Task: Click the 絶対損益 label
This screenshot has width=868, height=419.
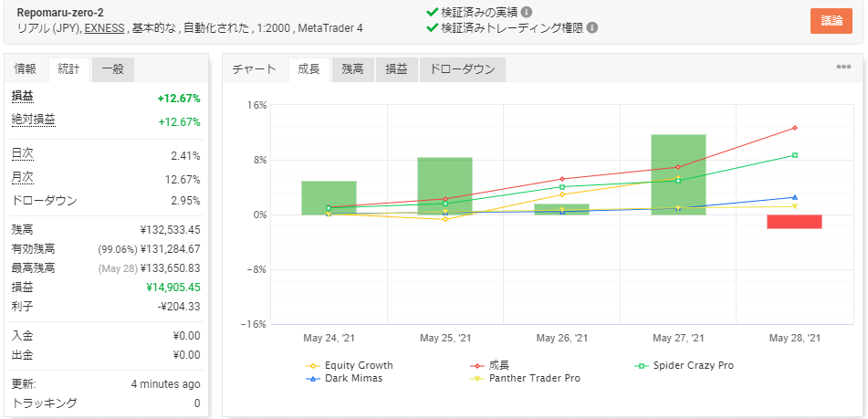Action: (x=33, y=120)
